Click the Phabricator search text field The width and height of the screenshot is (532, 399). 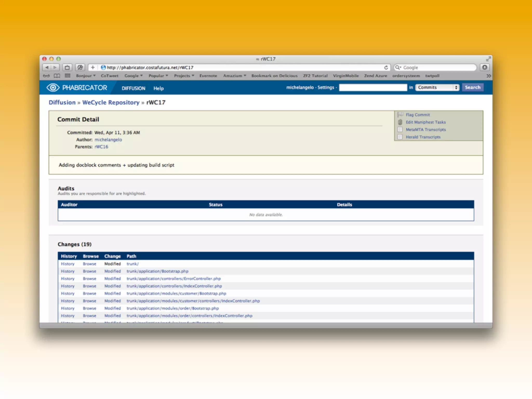click(x=373, y=88)
